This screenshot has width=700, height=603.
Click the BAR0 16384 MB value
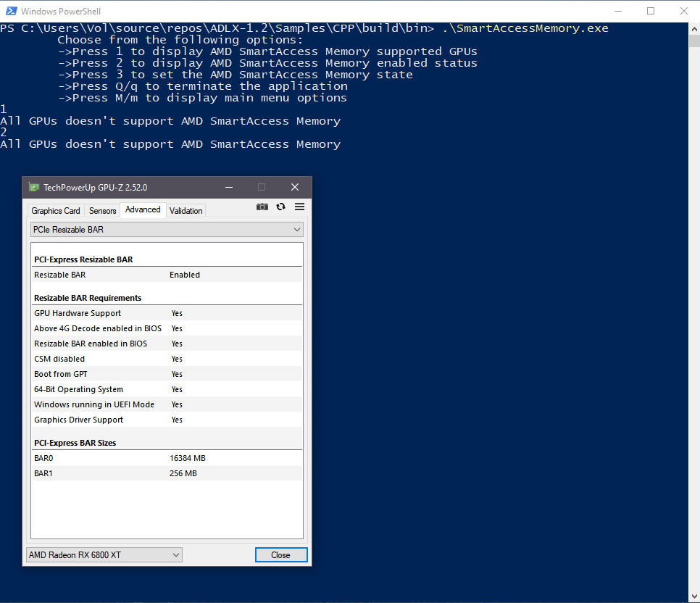[x=188, y=458]
